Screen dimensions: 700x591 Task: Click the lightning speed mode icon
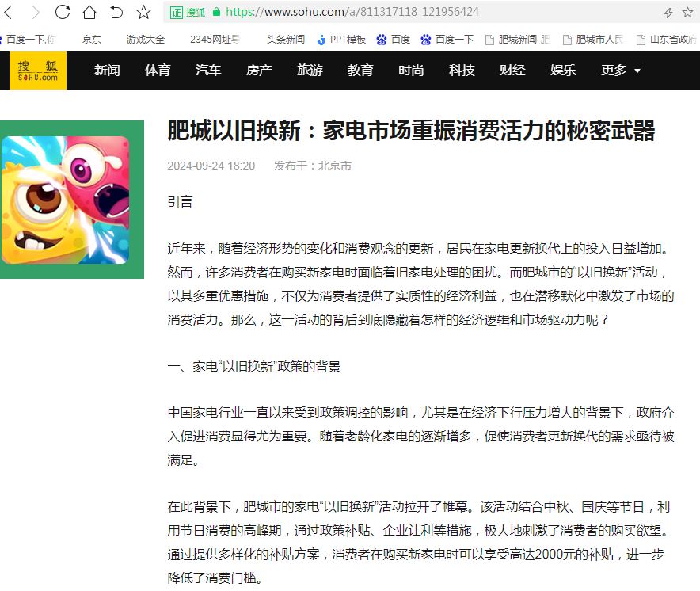(x=668, y=13)
